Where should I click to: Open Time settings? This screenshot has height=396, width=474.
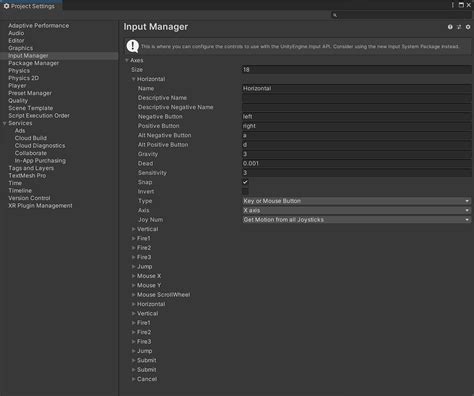coord(15,183)
